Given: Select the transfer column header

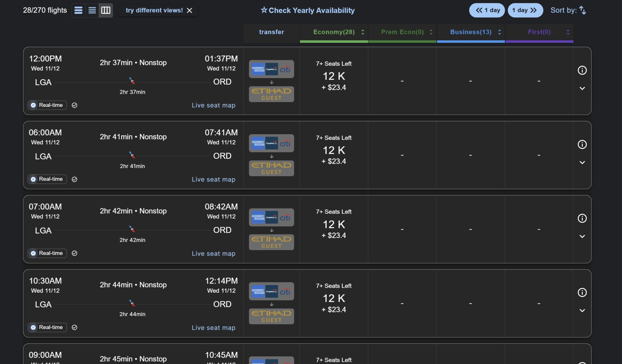Looking at the screenshot, I should (x=272, y=32).
